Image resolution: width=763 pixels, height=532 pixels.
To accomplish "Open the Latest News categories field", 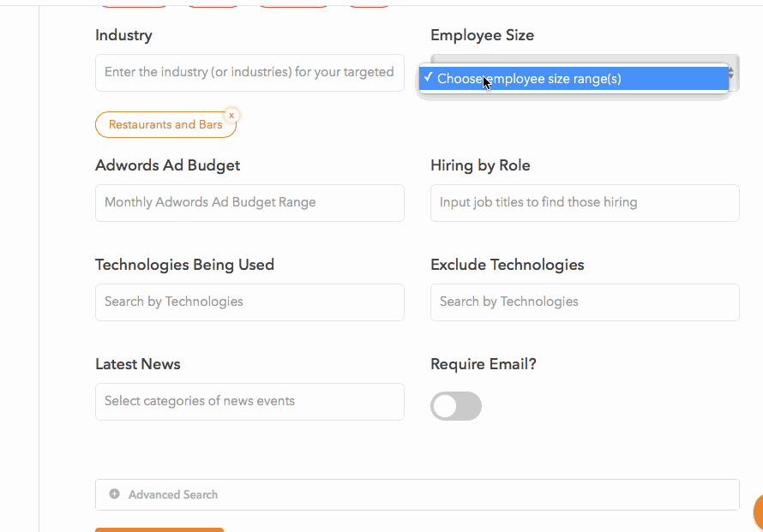I will (x=249, y=402).
